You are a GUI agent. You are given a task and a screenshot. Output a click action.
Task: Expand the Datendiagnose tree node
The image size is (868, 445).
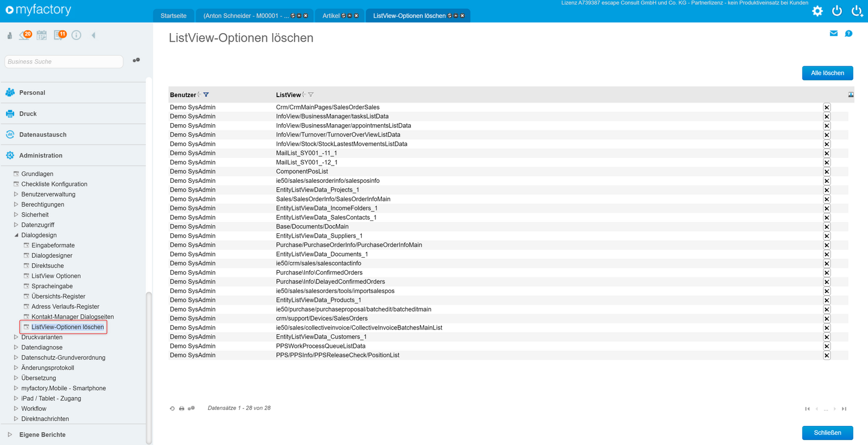[x=16, y=348]
